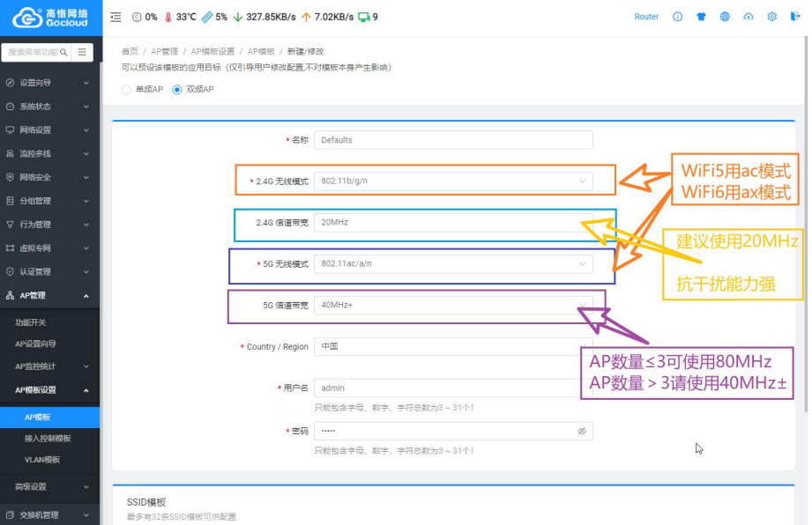The height and width of the screenshot is (525, 812).
Task: Click the globe language icon
Action: [x=725, y=17]
